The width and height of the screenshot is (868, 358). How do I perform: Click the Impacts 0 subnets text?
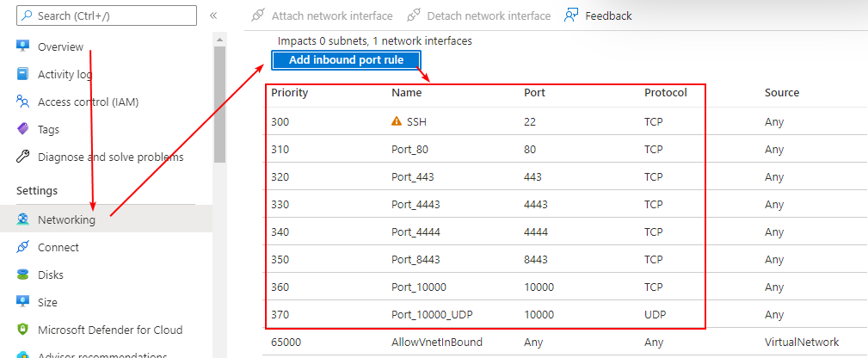(375, 41)
